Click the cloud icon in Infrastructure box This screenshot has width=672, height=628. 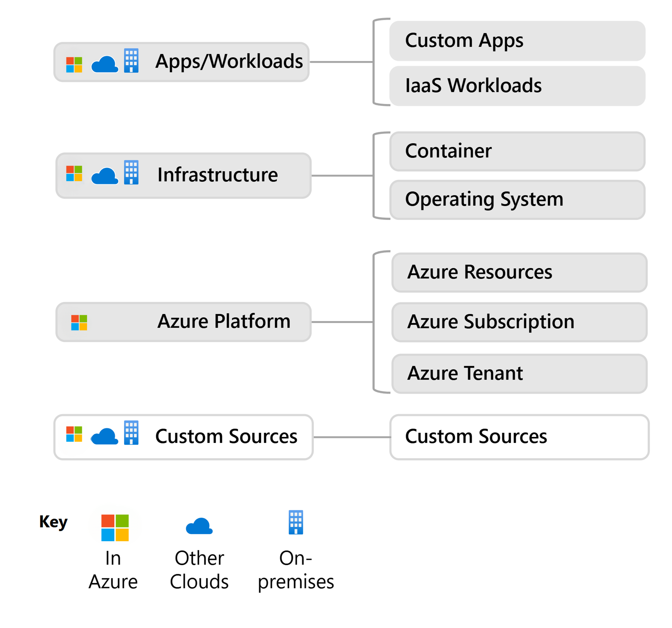(105, 176)
